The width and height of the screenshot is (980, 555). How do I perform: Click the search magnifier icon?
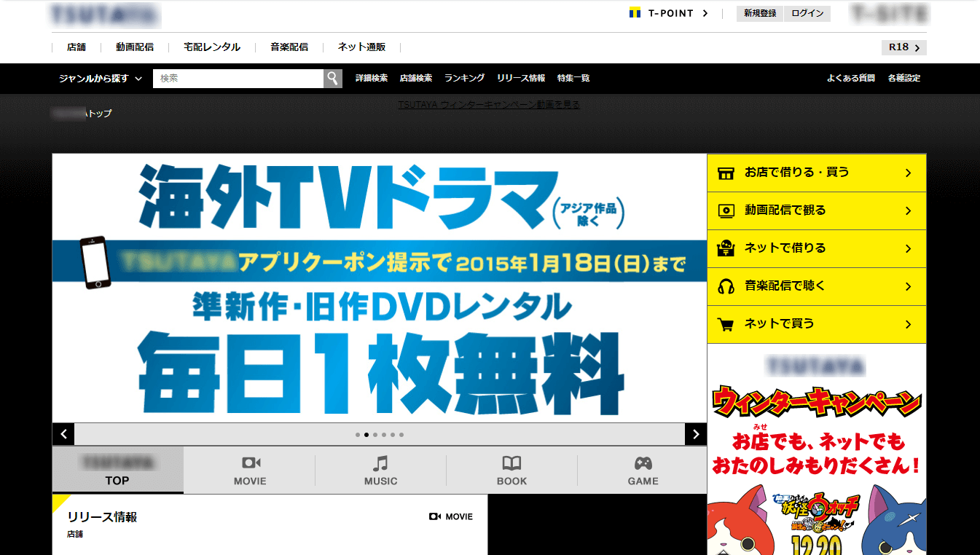point(333,79)
